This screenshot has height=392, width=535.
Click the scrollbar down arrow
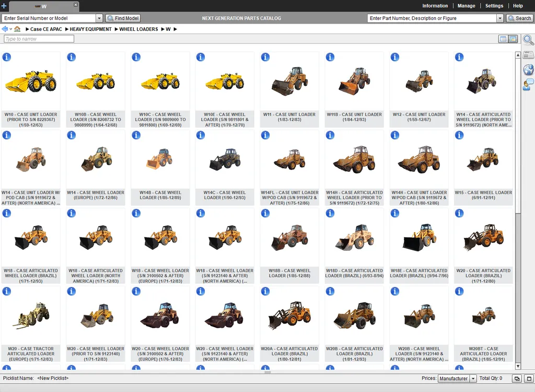click(x=518, y=366)
